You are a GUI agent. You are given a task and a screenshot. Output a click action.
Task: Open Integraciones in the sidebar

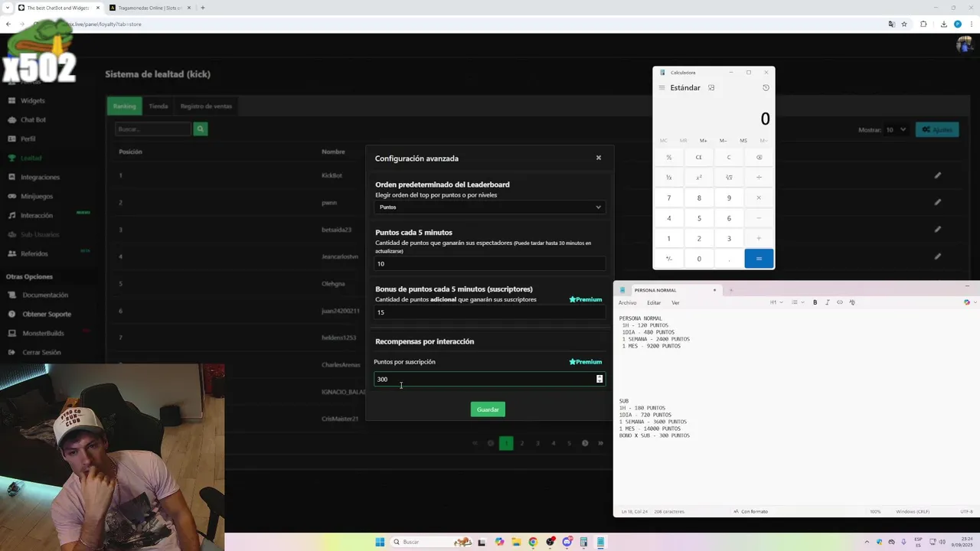40,178
